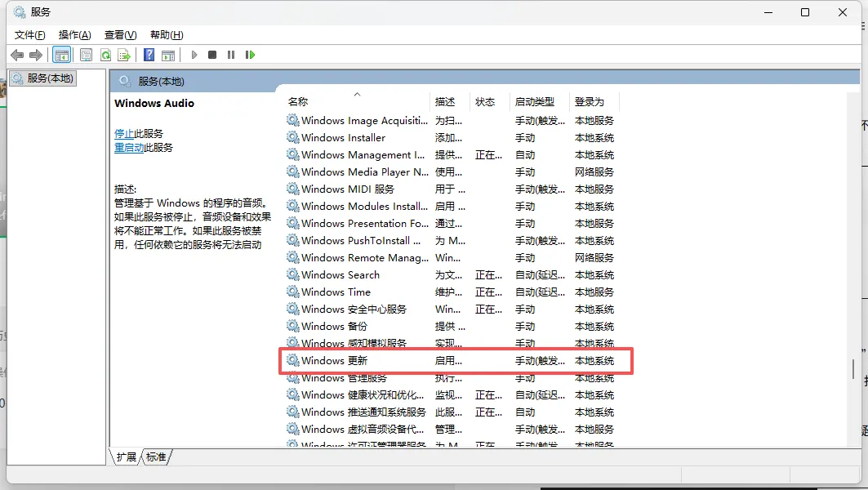The height and width of the screenshot is (490, 868).
Task: Select Windows Presentation Foundation service row
Action: pos(451,224)
